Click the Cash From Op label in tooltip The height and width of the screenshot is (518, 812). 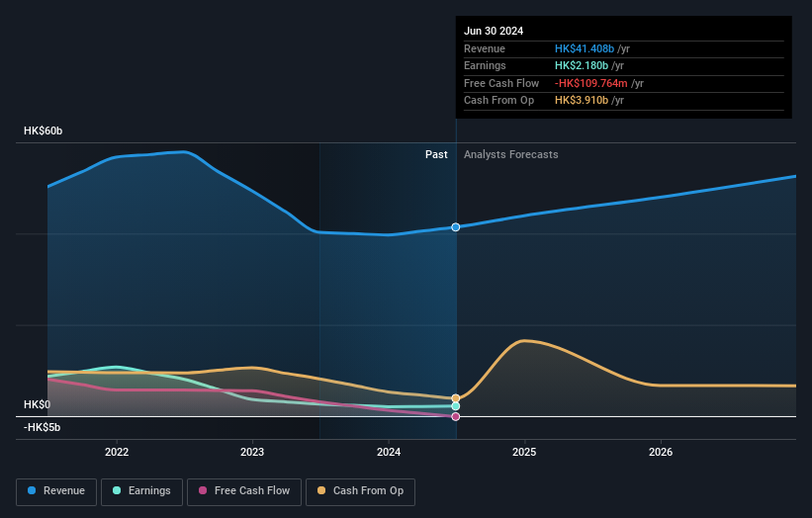[498, 101]
